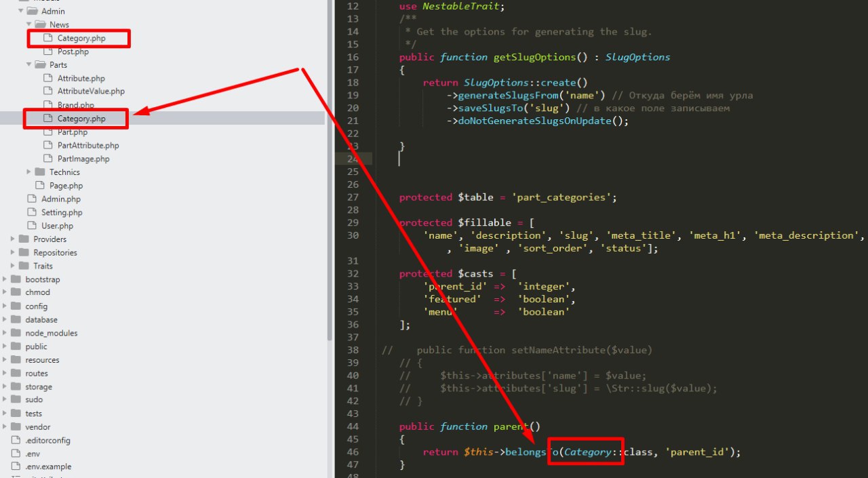Screen dimensions: 868x478
Task: Click the Setting.php file icon
Action: [x=31, y=212]
